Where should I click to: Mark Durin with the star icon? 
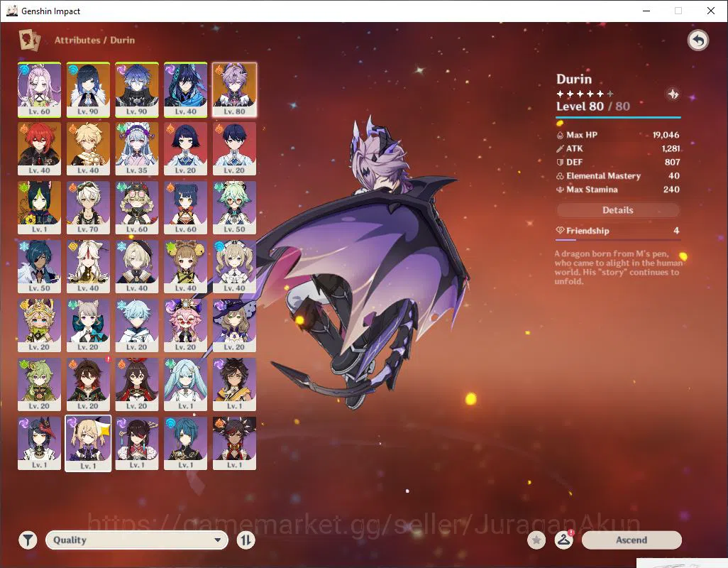tap(536, 540)
